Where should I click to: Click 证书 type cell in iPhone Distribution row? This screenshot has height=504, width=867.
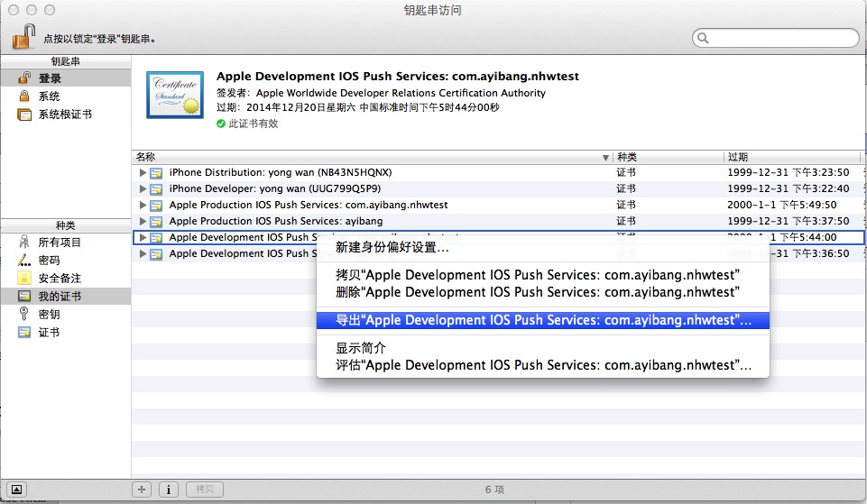click(626, 172)
